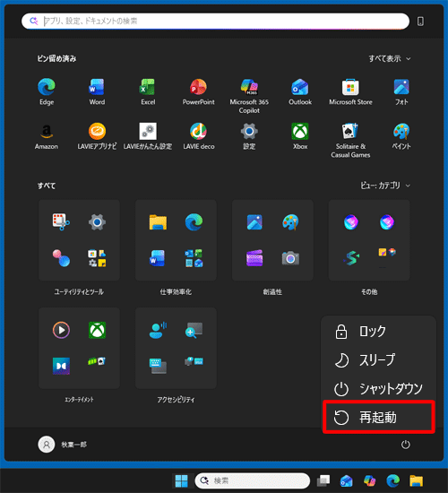The height and width of the screenshot is (493, 448).
Task: Open the Amazon pinned app
Action: pos(47,136)
